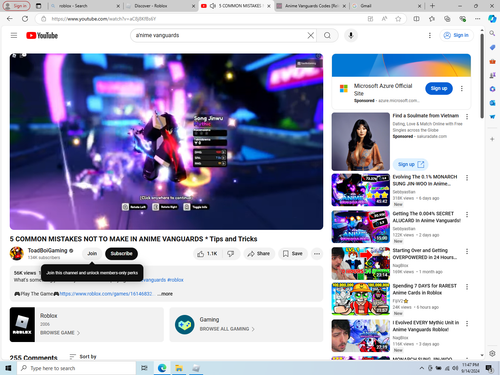
Task: Switch to the roblox - Search tab
Action: pyautogui.click(x=85, y=6)
